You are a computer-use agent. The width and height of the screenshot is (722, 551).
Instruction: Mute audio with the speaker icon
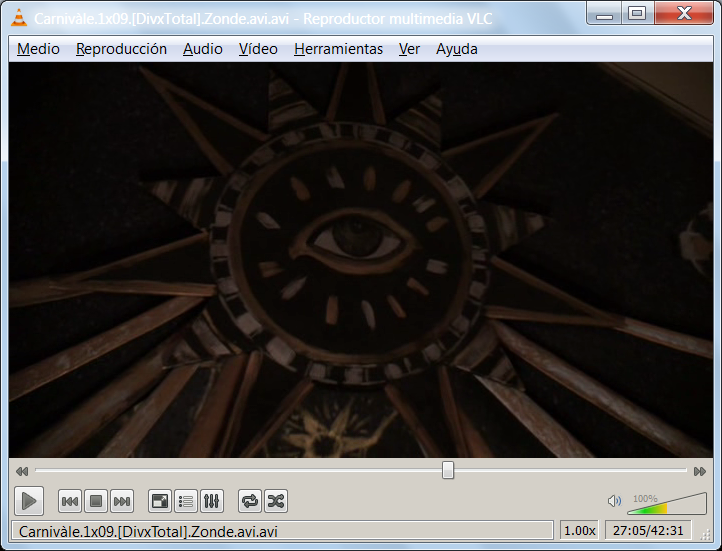point(614,501)
